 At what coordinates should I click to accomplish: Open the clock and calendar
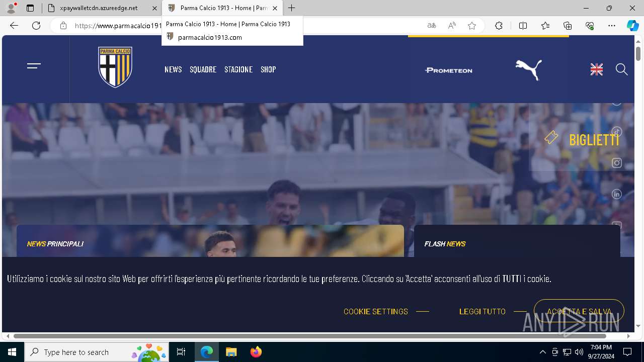(601, 352)
